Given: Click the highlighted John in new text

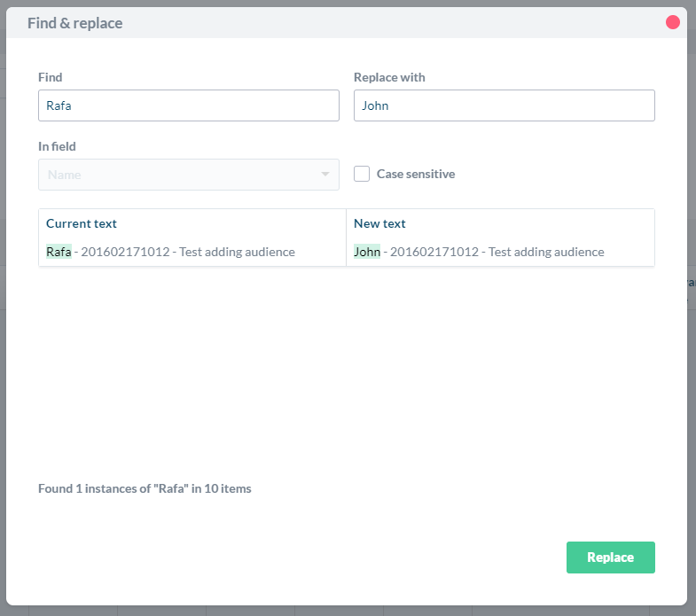Looking at the screenshot, I should coord(367,252).
